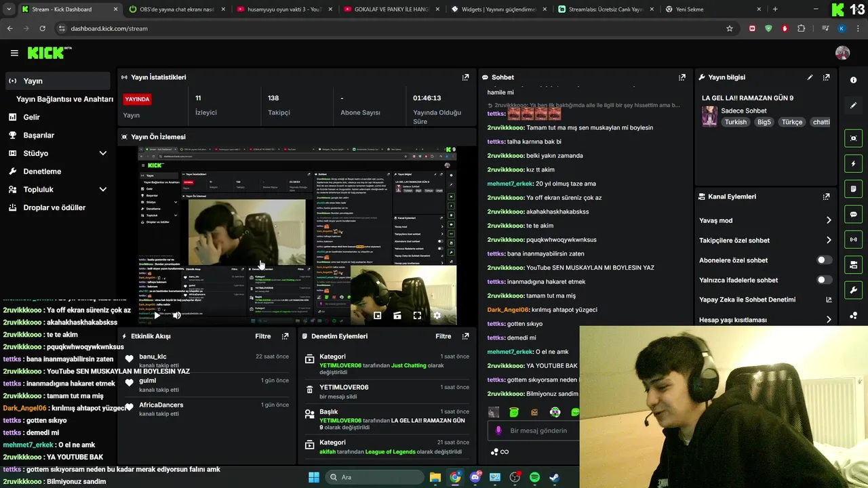
Task: Switch the stream preview to theater mode
Action: tap(397, 315)
